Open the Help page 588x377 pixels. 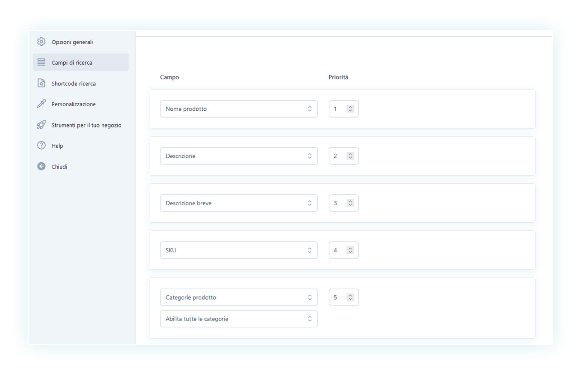point(57,146)
